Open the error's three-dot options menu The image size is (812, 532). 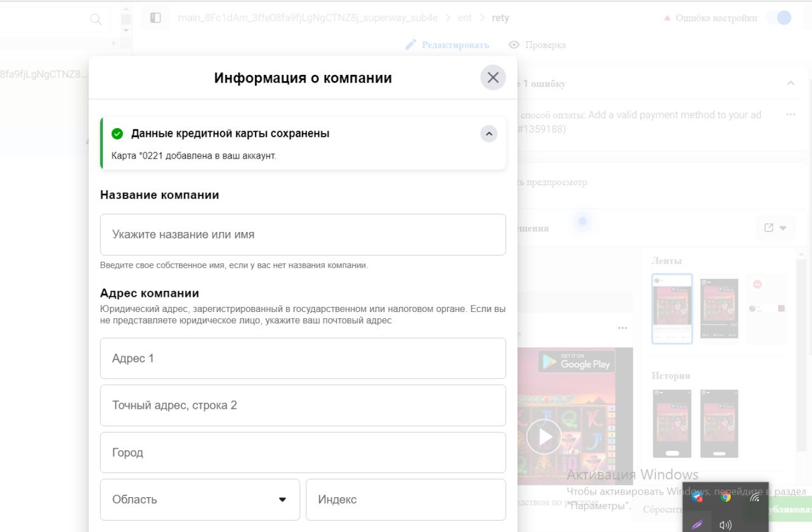790,115
